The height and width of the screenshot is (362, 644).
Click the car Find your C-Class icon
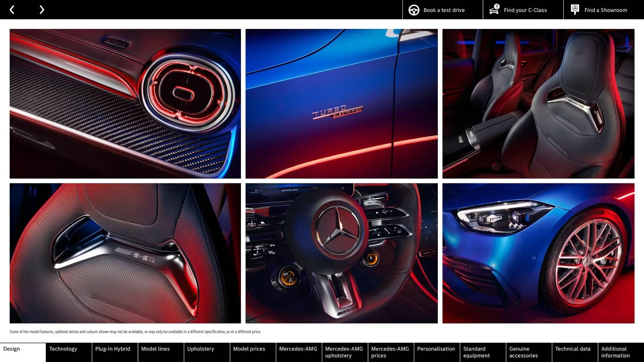(494, 11)
